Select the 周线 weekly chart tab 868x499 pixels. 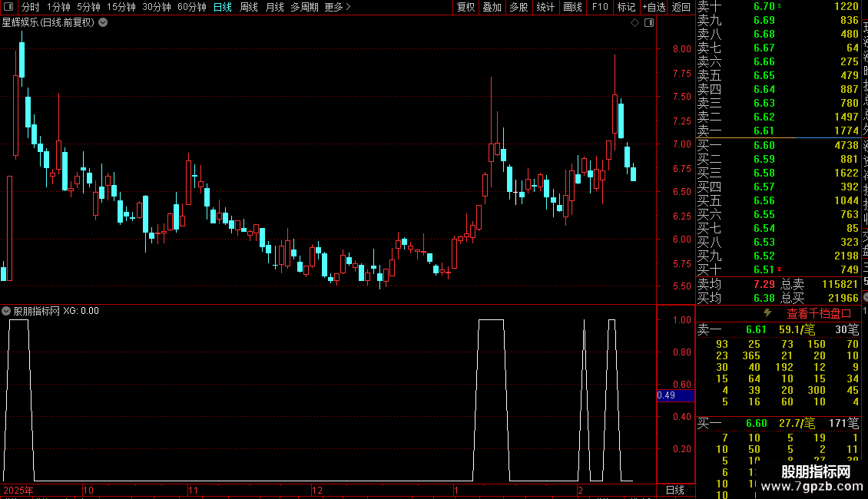[249, 7]
